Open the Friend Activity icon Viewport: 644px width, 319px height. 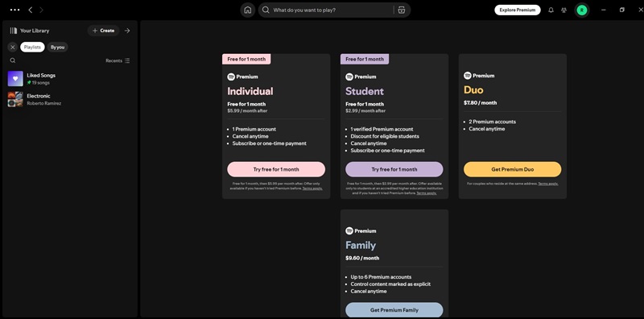[x=564, y=10]
